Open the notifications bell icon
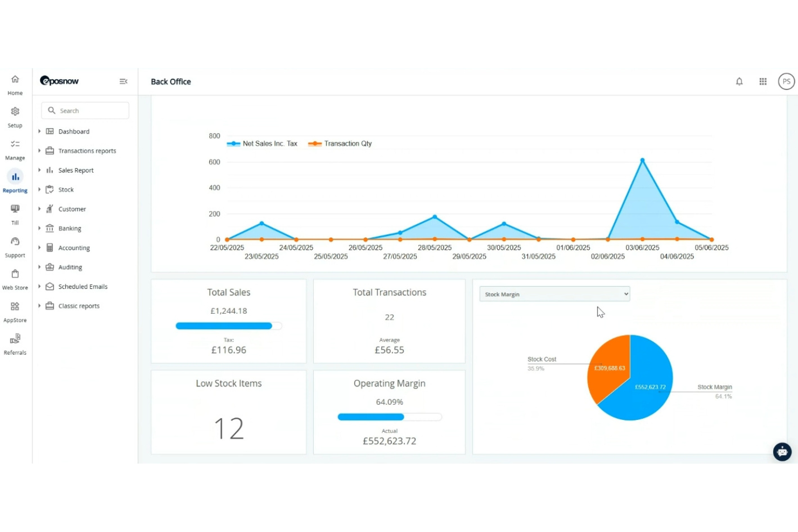 [739, 81]
